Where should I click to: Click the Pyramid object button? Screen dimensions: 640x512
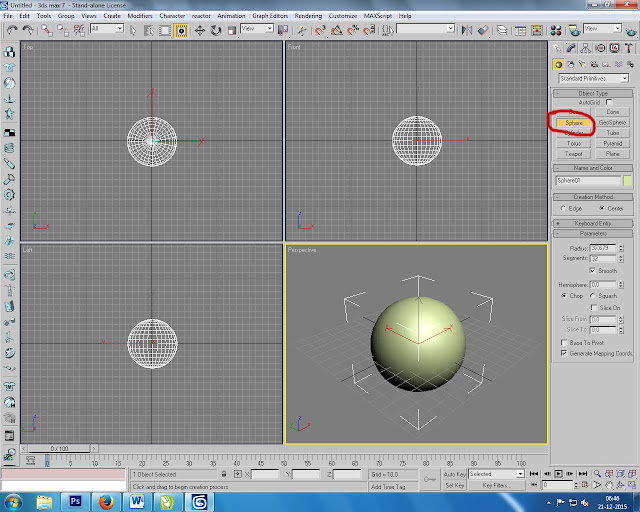(x=612, y=143)
